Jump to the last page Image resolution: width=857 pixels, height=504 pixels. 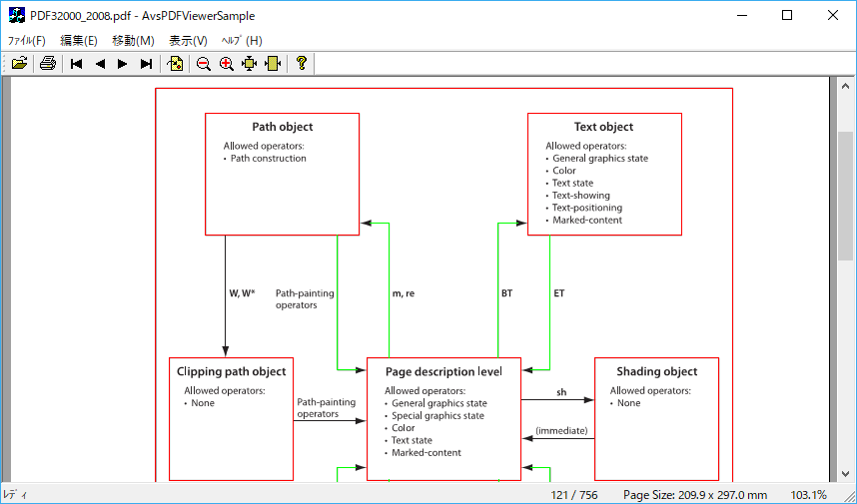[x=146, y=64]
